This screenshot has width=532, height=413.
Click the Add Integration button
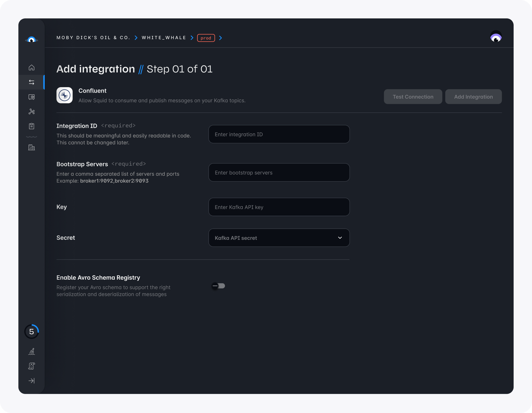473,97
